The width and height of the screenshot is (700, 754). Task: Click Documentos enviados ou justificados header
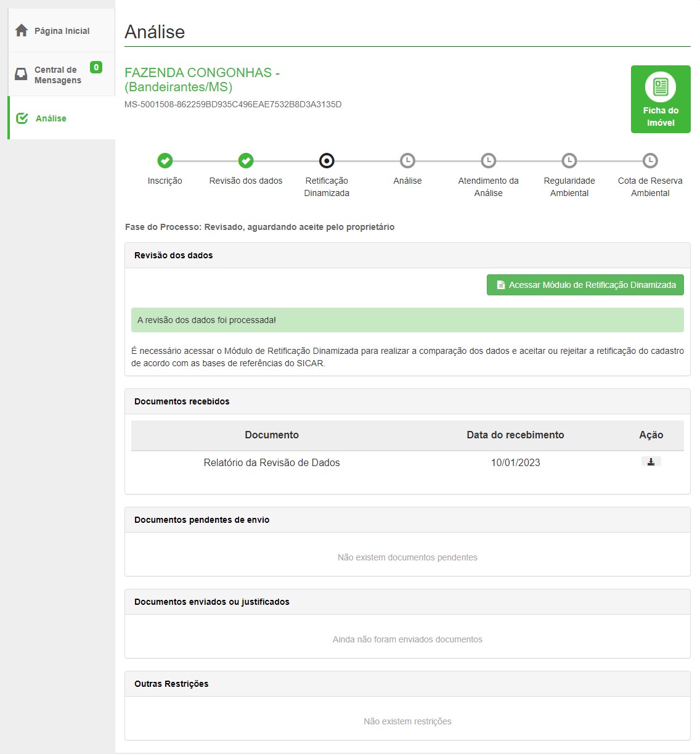point(407,602)
